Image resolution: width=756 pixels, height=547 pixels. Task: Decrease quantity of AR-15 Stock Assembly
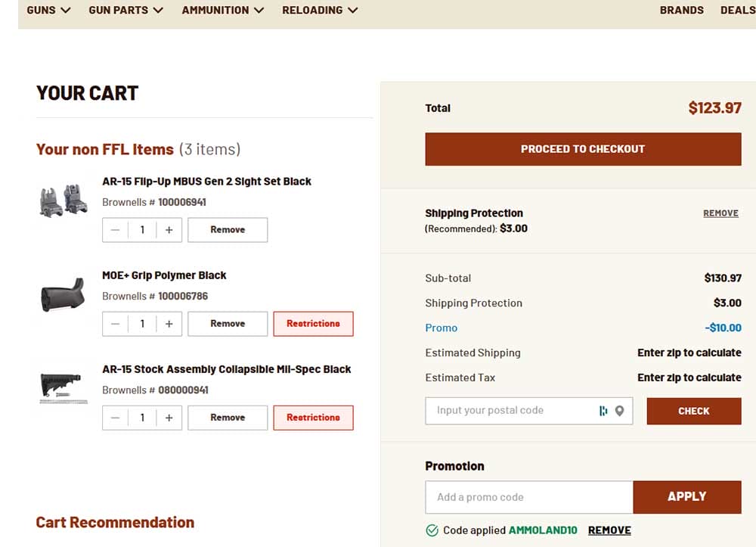tap(115, 418)
